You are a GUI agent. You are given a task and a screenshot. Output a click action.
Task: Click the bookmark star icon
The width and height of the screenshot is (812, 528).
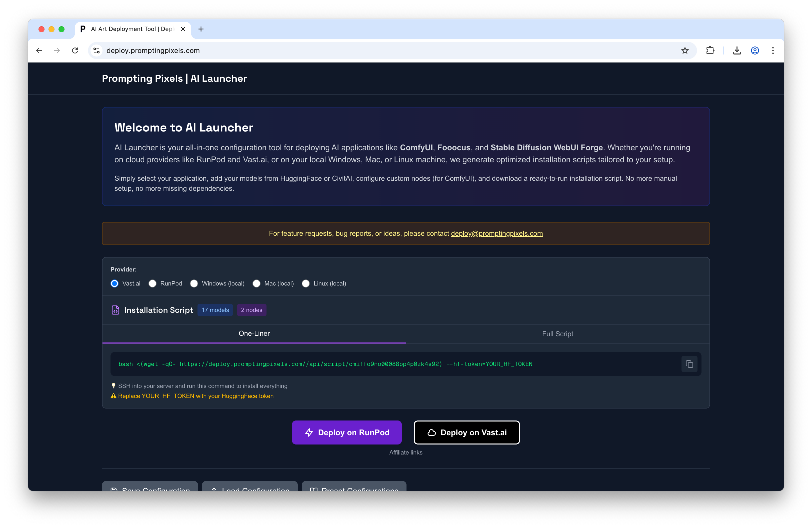click(685, 50)
